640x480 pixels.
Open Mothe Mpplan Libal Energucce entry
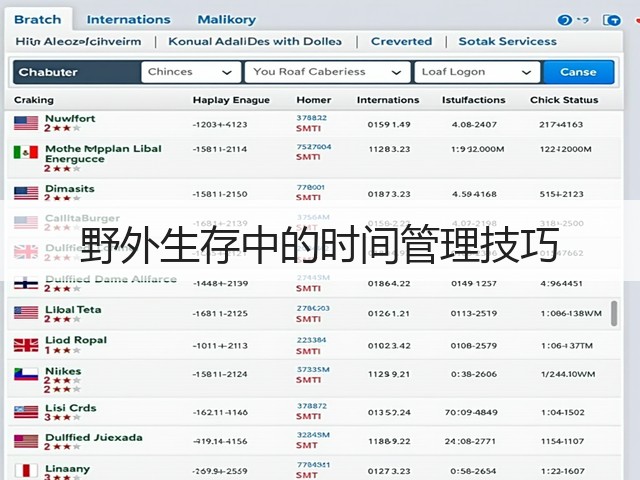[x=103, y=154]
